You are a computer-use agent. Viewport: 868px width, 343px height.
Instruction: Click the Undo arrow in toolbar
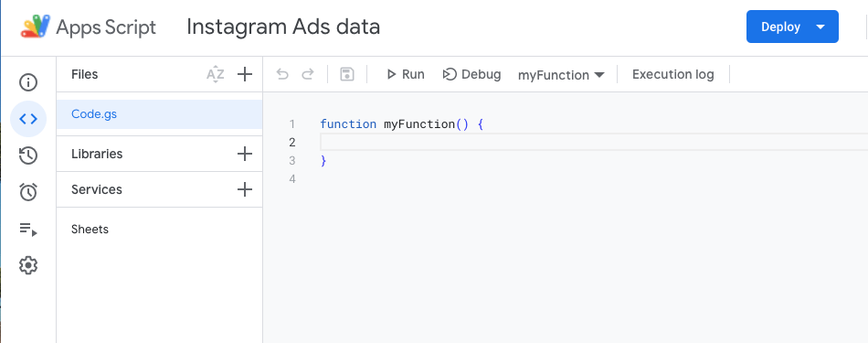point(282,74)
